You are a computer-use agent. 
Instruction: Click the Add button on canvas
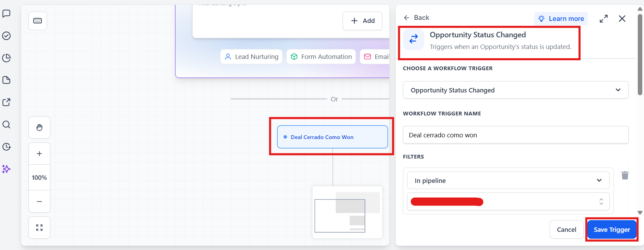[362, 21]
